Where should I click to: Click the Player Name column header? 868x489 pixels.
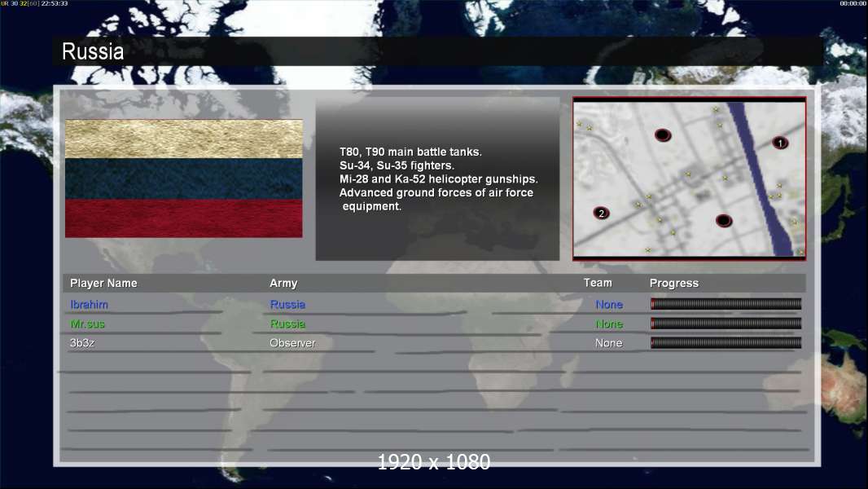(x=103, y=283)
